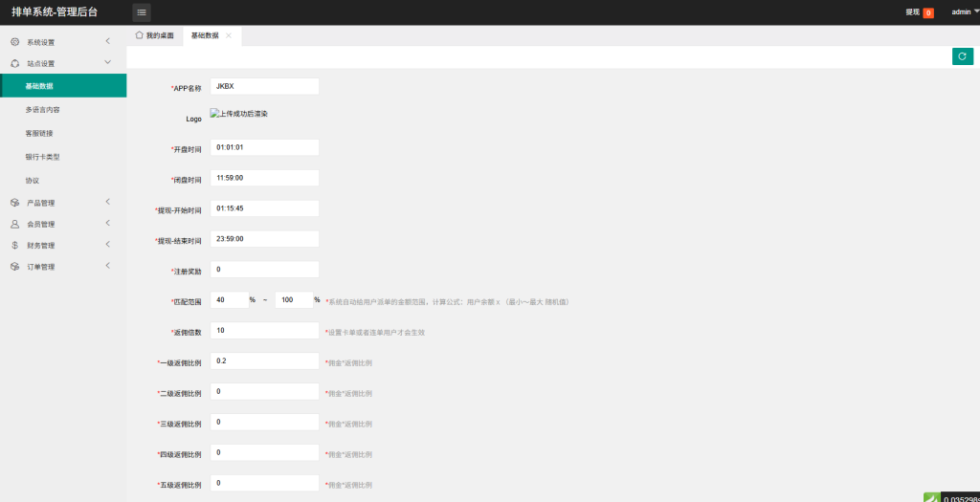980x502 pixels.
Task: Open the 客服链接 sidebar item
Action: tap(39, 133)
